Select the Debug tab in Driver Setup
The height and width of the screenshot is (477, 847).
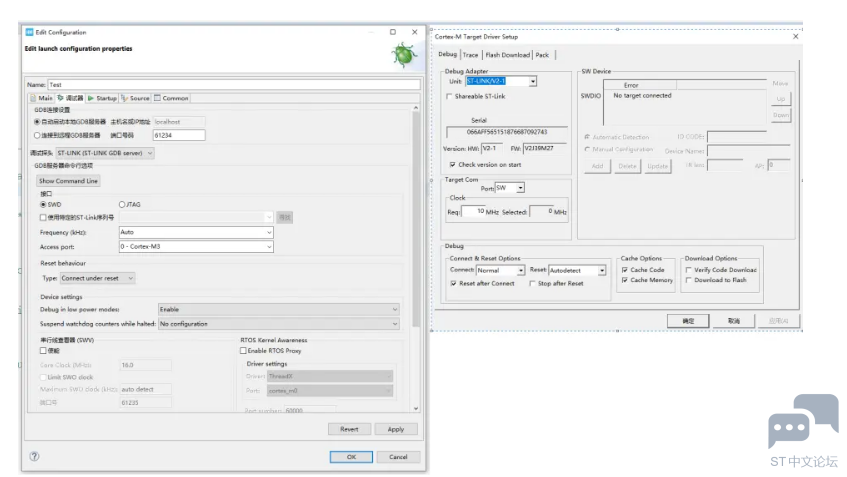click(x=447, y=55)
